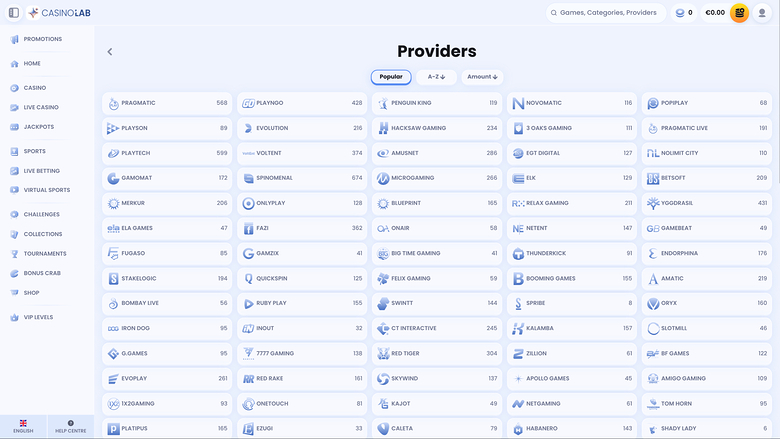
Task: Select the Evolution provider card
Action: [302, 128]
